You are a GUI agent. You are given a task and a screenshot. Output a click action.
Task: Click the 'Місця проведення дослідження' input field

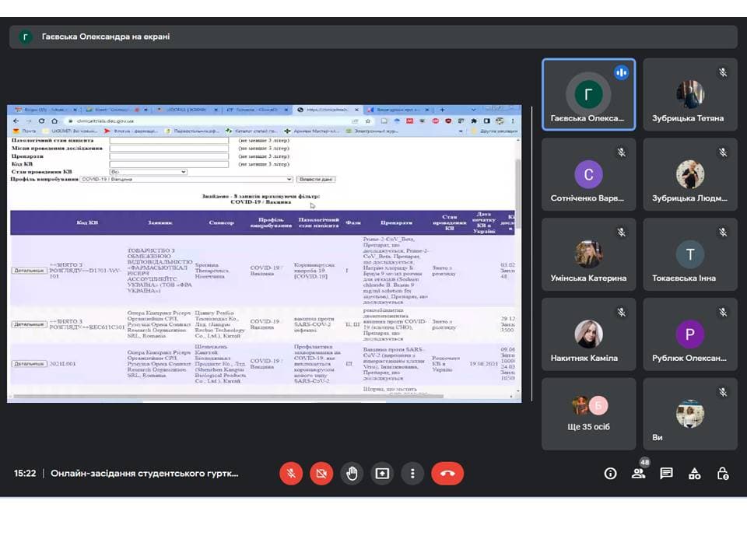tap(169, 148)
